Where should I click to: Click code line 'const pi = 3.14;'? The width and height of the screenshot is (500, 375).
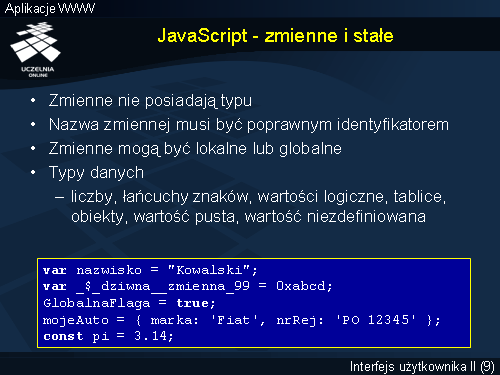pos(108,336)
